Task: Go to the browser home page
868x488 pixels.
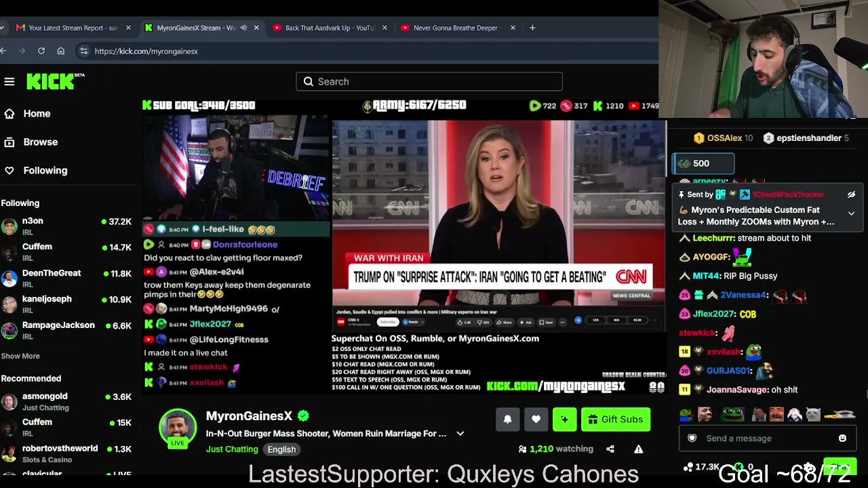Action: (61, 51)
